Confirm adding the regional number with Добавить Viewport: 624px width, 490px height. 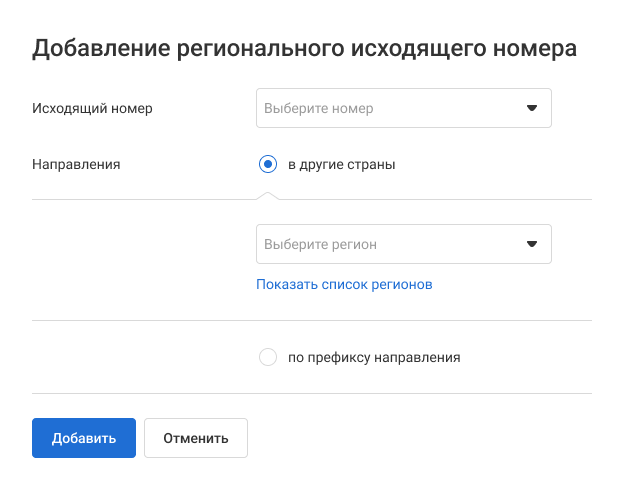tap(84, 438)
